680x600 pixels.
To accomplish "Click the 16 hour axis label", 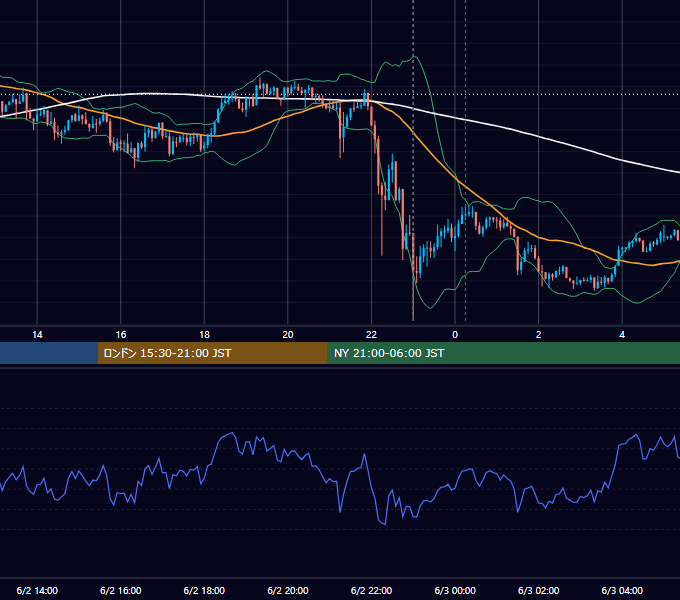I will [121, 335].
